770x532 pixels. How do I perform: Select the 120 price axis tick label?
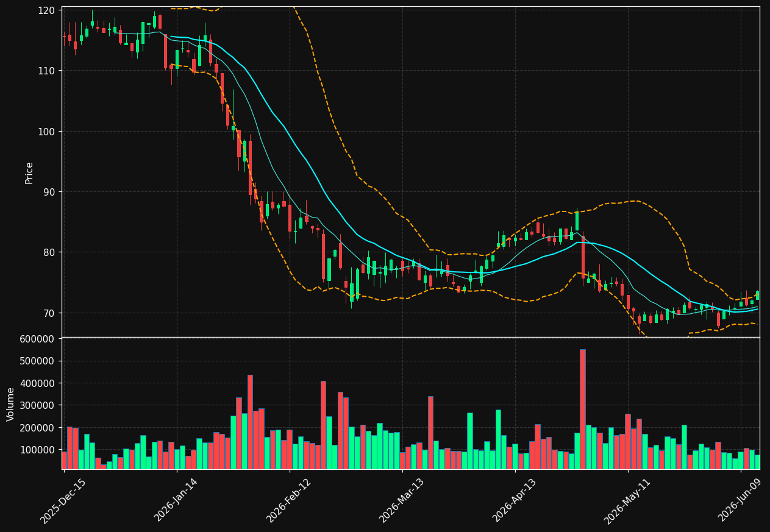(47, 10)
